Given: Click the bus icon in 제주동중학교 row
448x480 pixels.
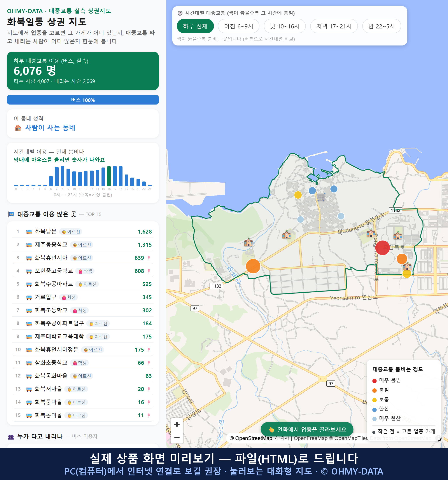Looking at the screenshot, I should [29, 245].
